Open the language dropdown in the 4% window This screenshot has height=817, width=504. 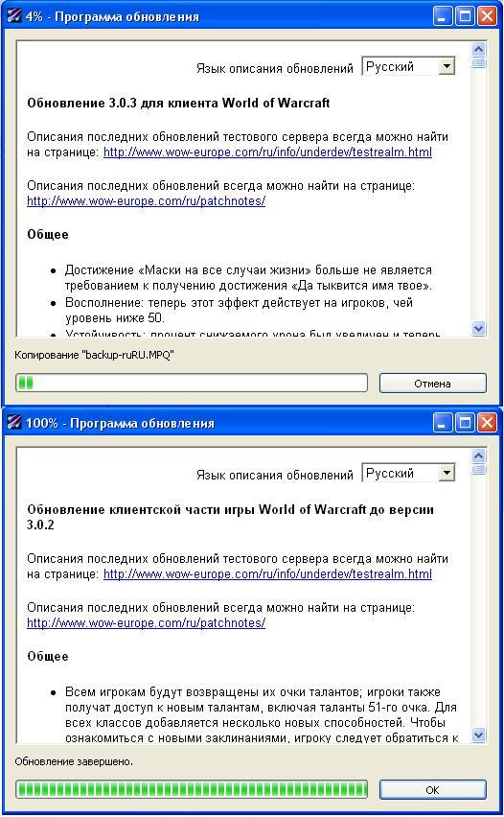click(447, 66)
